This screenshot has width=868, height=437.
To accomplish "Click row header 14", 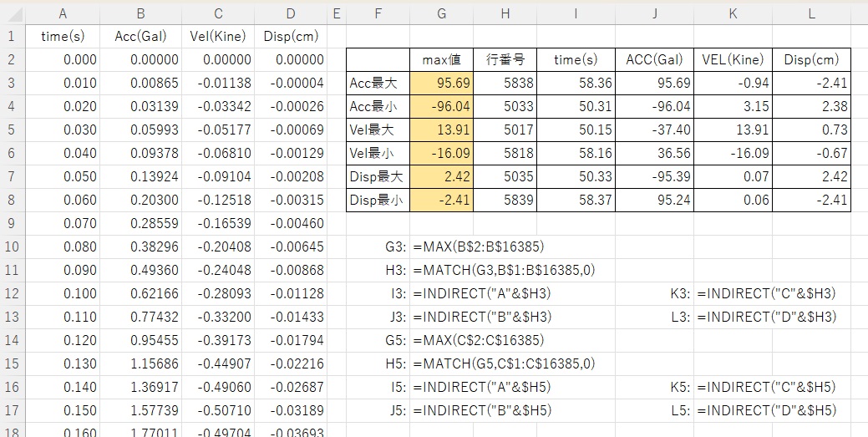I will tap(12, 341).
